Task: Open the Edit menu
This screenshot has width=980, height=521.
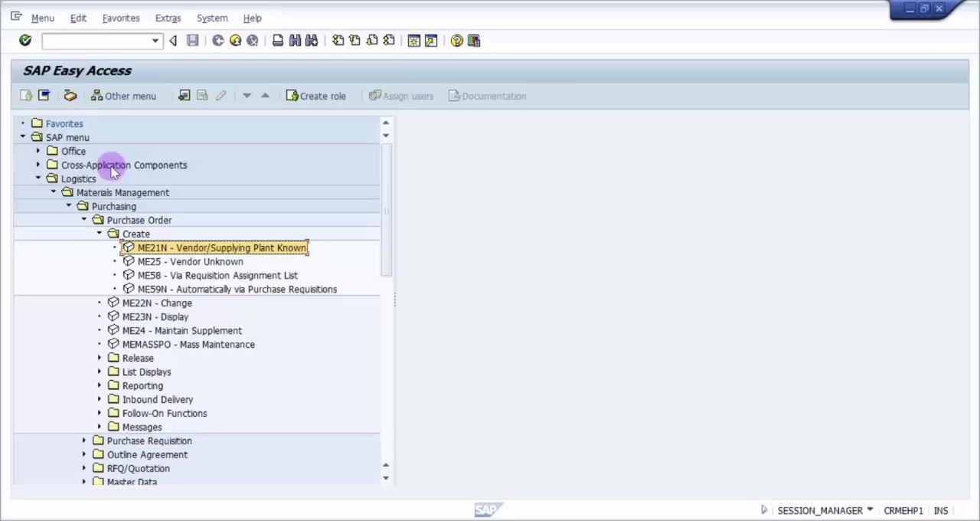Action: (x=78, y=18)
